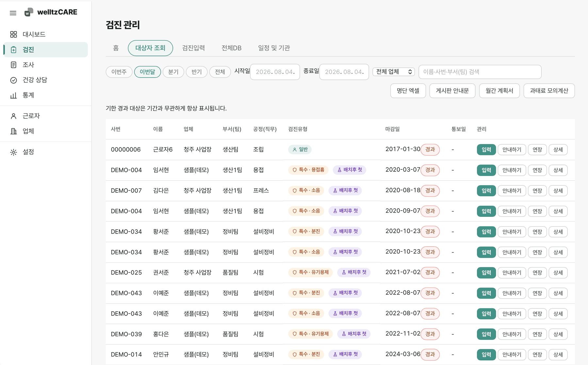Screen dimensions: 588x365
Task: Switch to the 홈 tab
Action: pyautogui.click(x=116, y=48)
